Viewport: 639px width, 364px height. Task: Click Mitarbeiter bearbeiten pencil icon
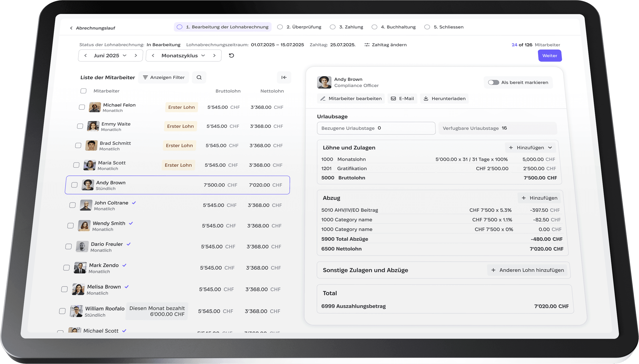(323, 99)
